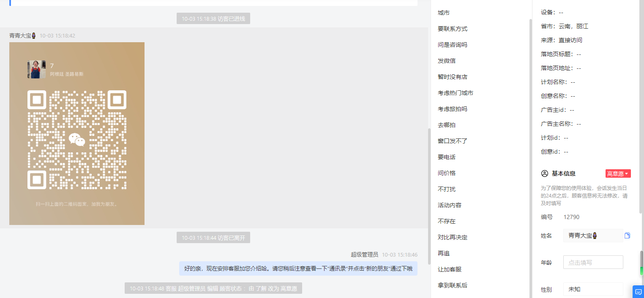Pick the 活动内容 quick reply
The width and height of the screenshot is (644, 298).
[x=450, y=206]
